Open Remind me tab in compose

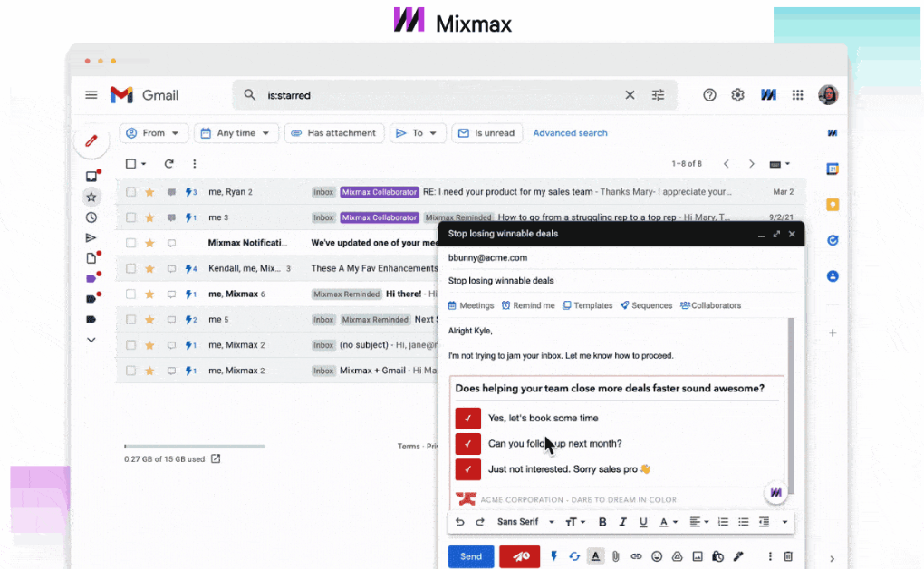point(528,305)
